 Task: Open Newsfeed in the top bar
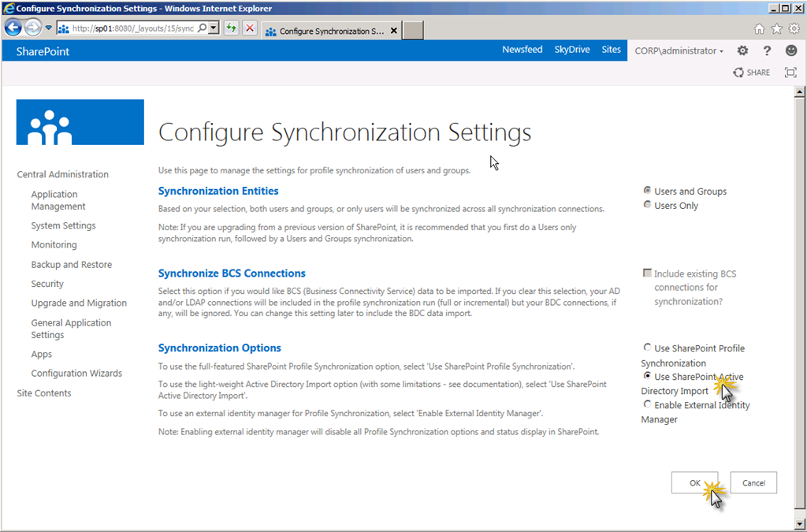pyautogui.click(x=523, y=50)
